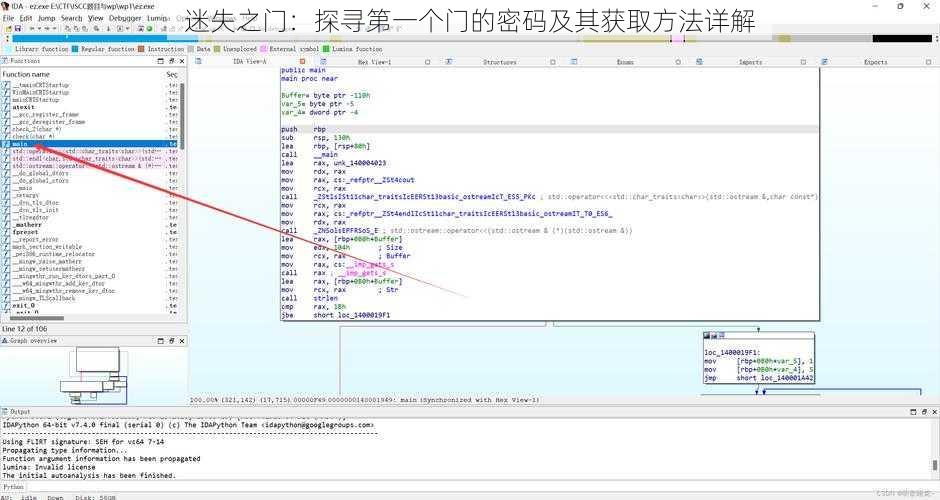This screenshot has width=940, height=500.
Task: Click the Exports tab icon
Action: click(x=825, y=62)
